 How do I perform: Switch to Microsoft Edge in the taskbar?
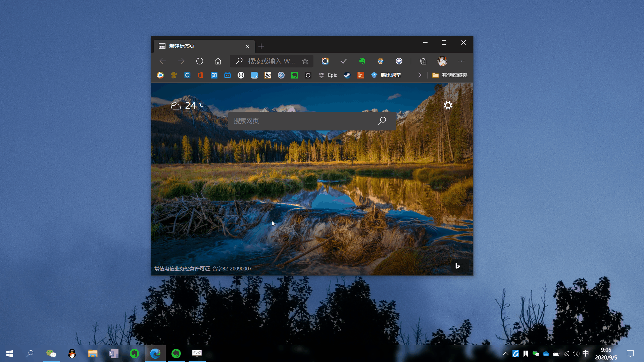(x=155, y=354)
